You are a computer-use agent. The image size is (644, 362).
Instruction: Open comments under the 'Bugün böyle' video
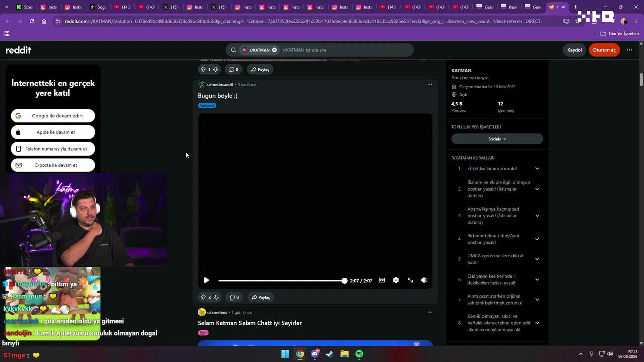pyautogui.click(x=234, y=297)
